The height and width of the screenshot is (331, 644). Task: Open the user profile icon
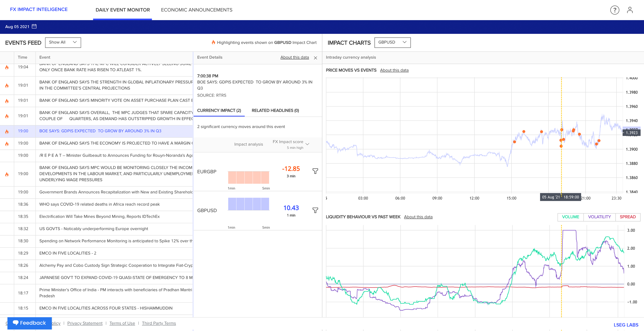pyautogui.click(x=630, y=10)
